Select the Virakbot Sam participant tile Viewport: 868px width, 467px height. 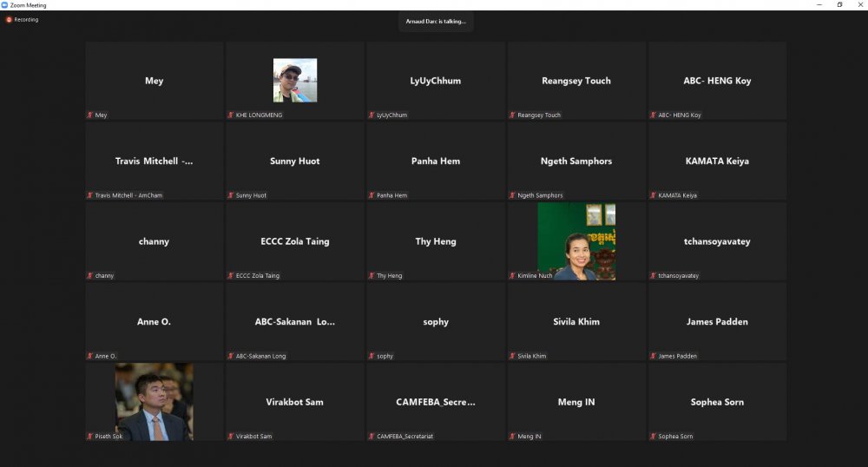pos(295,401)
